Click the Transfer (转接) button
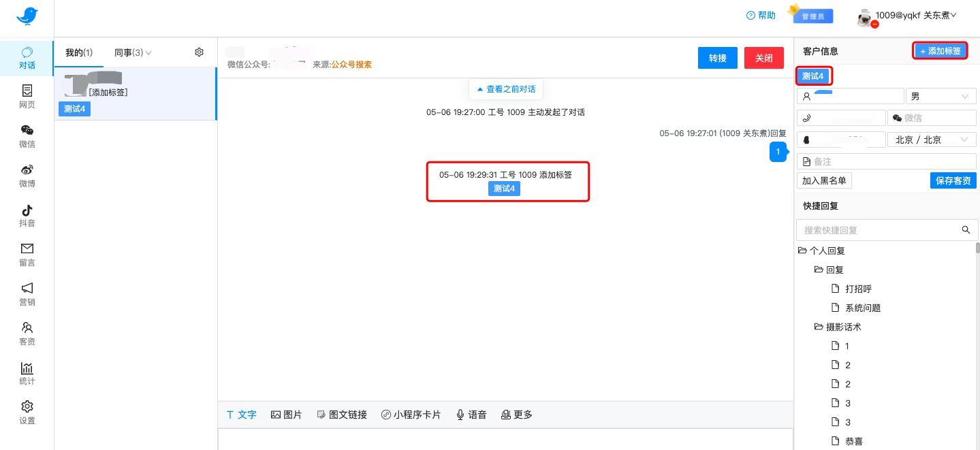 pyautogui.click(x=718, y=59)
